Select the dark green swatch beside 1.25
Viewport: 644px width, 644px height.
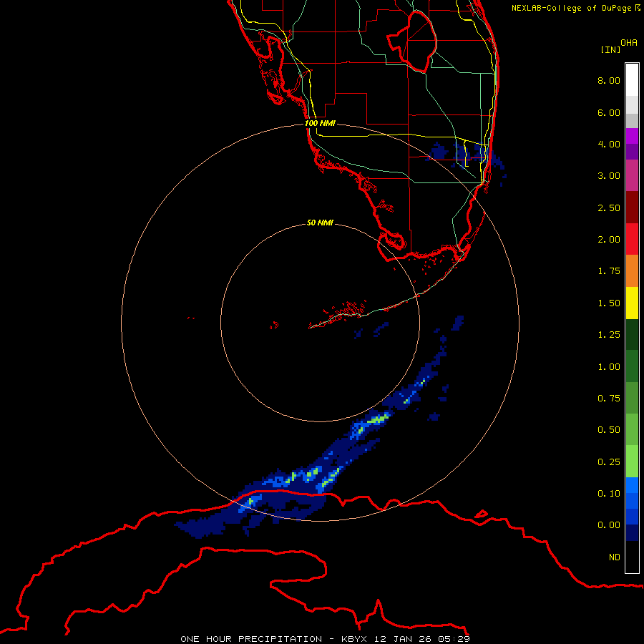pos(632,335)
